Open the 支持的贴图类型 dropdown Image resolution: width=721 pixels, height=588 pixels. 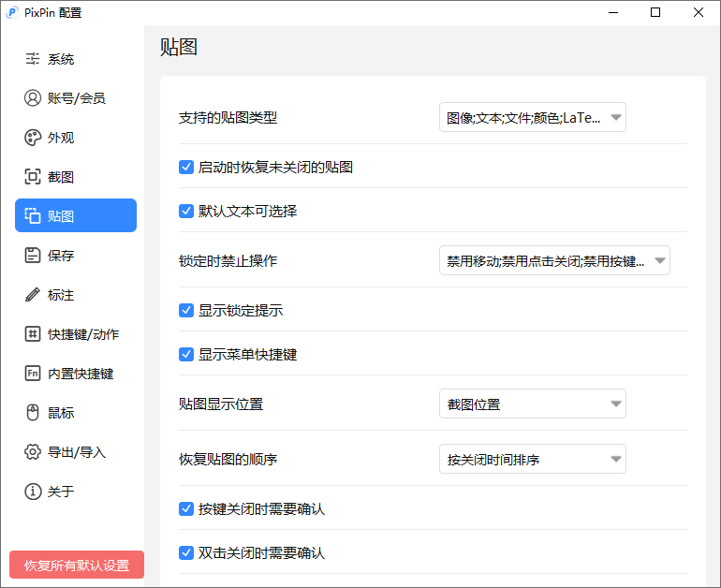click(x=533, y=117)
